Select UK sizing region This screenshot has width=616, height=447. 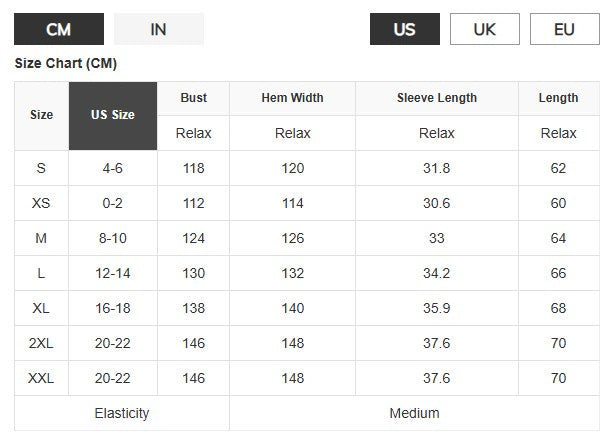(485, 29)
